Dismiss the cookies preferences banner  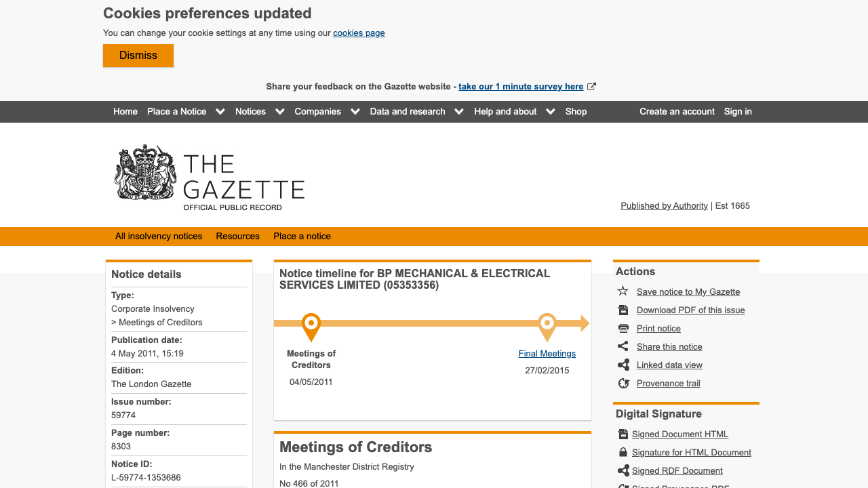(138, 56)
